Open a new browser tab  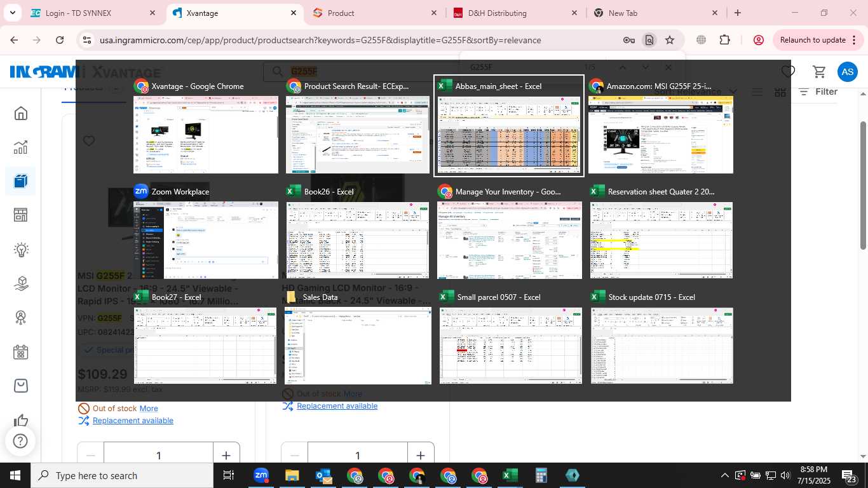(x=738, y=13)
